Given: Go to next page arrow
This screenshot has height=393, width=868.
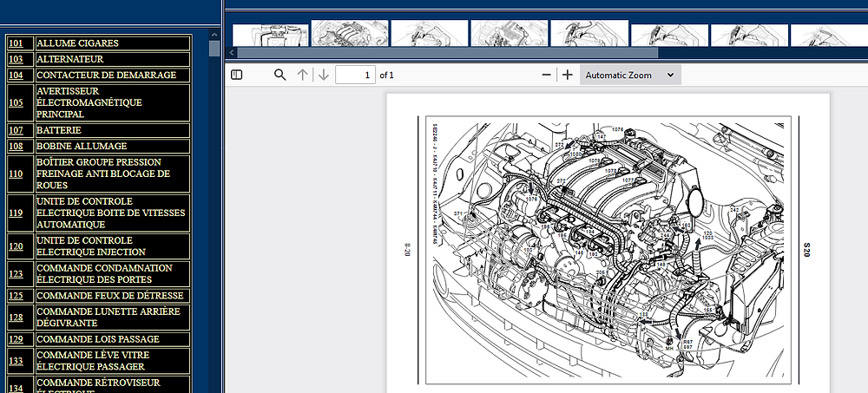Looking at the screenshot, I should pyautogui.click(x=324, y=75).
